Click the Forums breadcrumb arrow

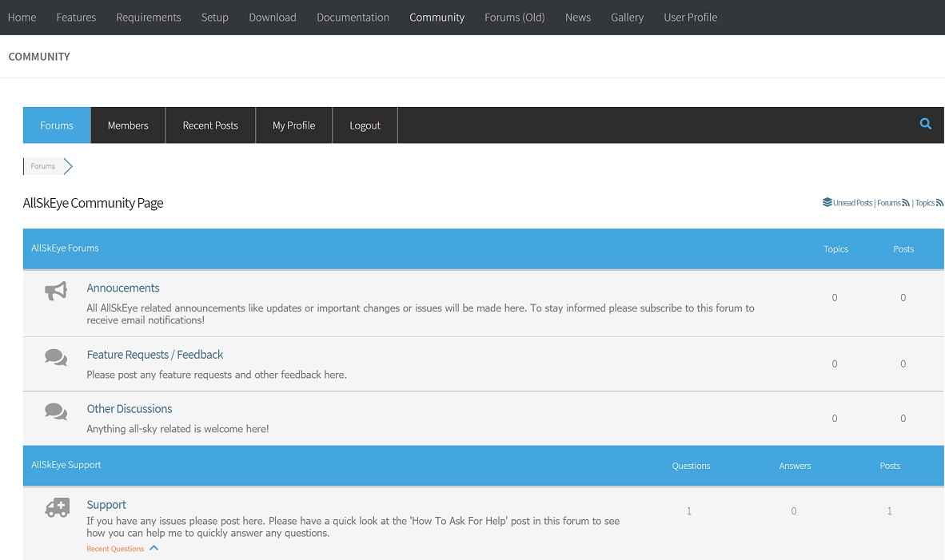tap(68, 166)
